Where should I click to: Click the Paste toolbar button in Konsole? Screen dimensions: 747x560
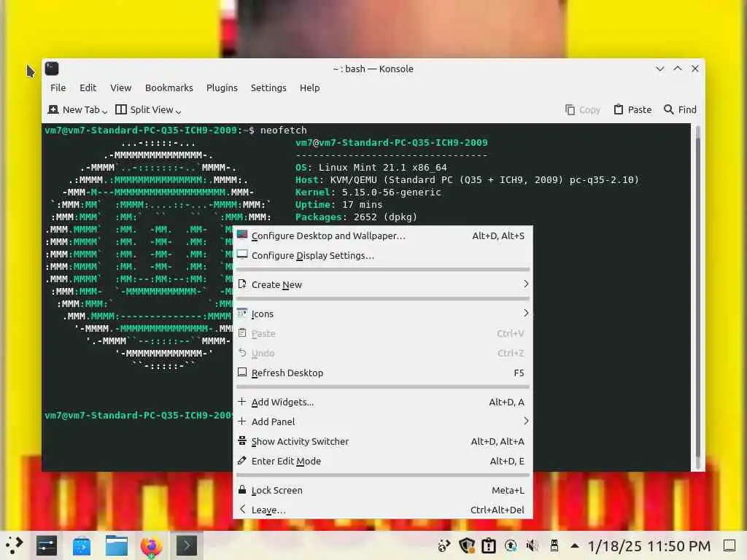(x=632, y=109)
